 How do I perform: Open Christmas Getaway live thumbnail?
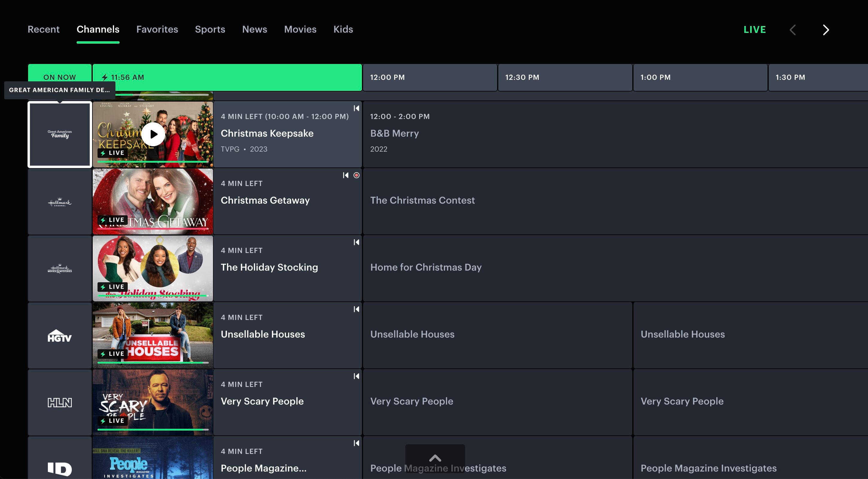pyautogui.click(x=153, y=202)
